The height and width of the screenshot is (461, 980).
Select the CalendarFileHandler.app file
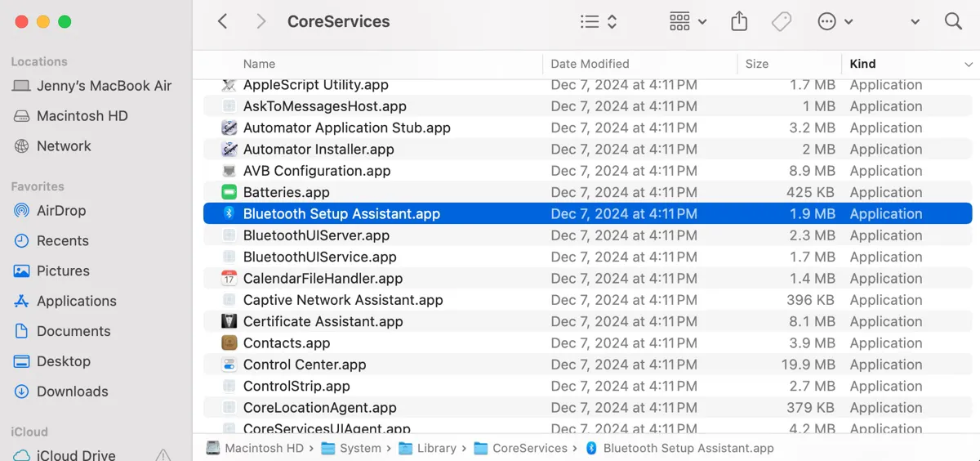[x=323, y=279]
